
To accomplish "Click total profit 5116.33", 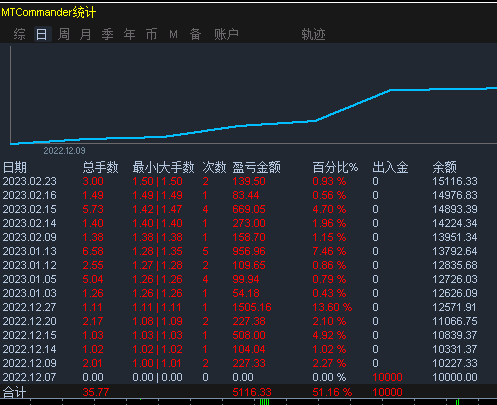I will point(252,392).
